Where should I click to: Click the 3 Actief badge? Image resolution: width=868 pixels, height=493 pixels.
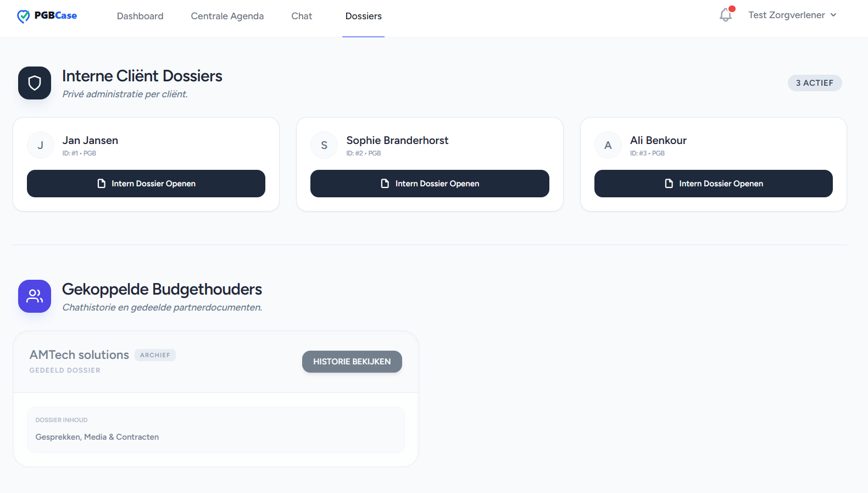pyautogui.click(x=814, y=83)
